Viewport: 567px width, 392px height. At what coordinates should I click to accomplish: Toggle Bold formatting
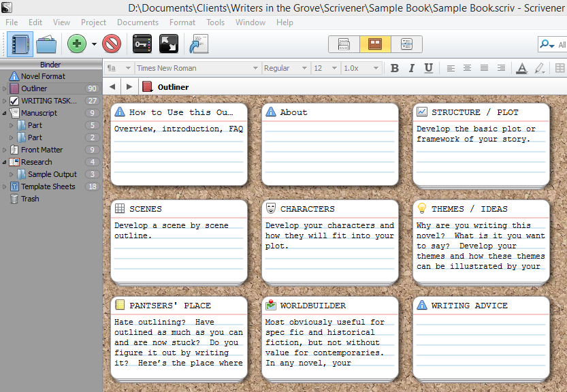click(x=395, y=68)
